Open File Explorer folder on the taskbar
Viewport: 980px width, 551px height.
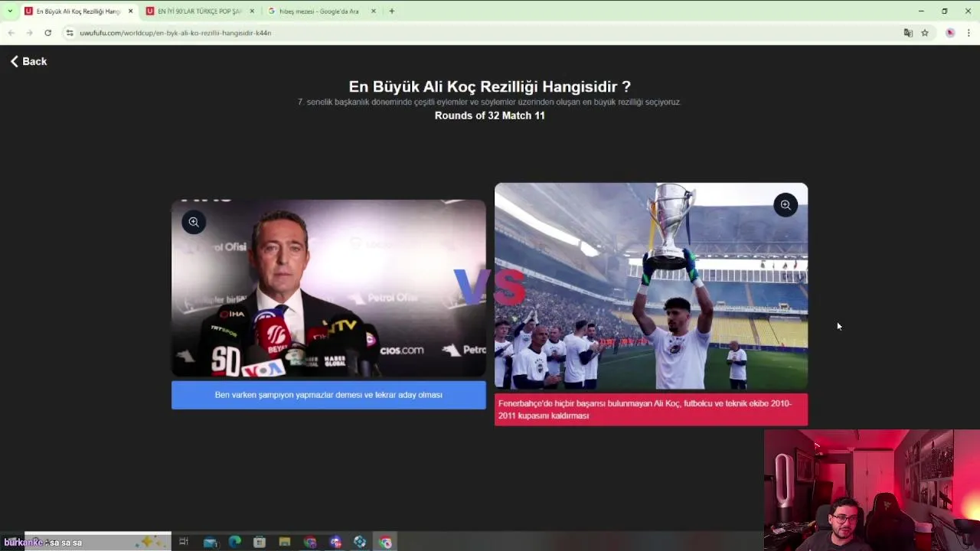pyautogui.click(x=285, y=542)
